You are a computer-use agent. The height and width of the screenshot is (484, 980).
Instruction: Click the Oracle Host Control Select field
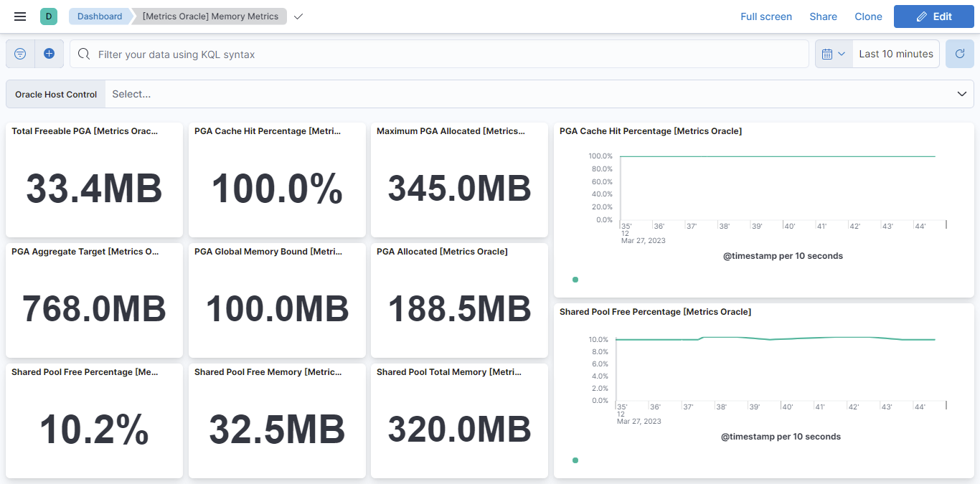coord(502,94)
